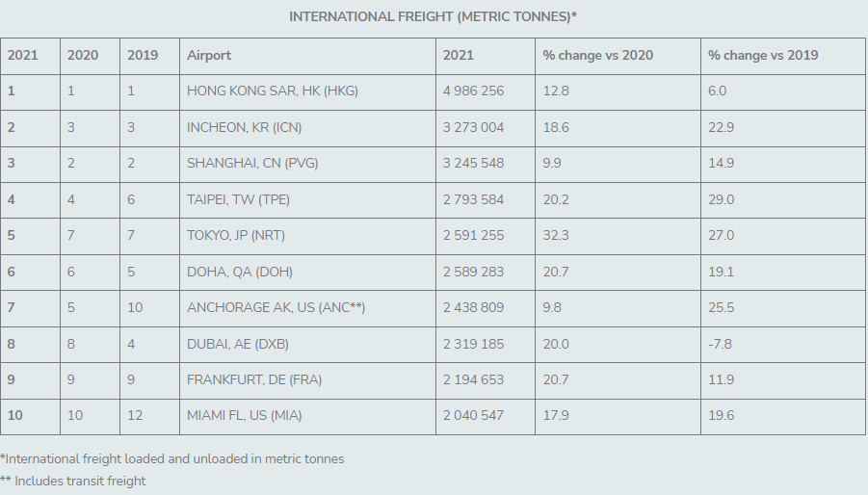Click the -7.8 change value for Dubai

pyautogui.click(x=720, y=344)
